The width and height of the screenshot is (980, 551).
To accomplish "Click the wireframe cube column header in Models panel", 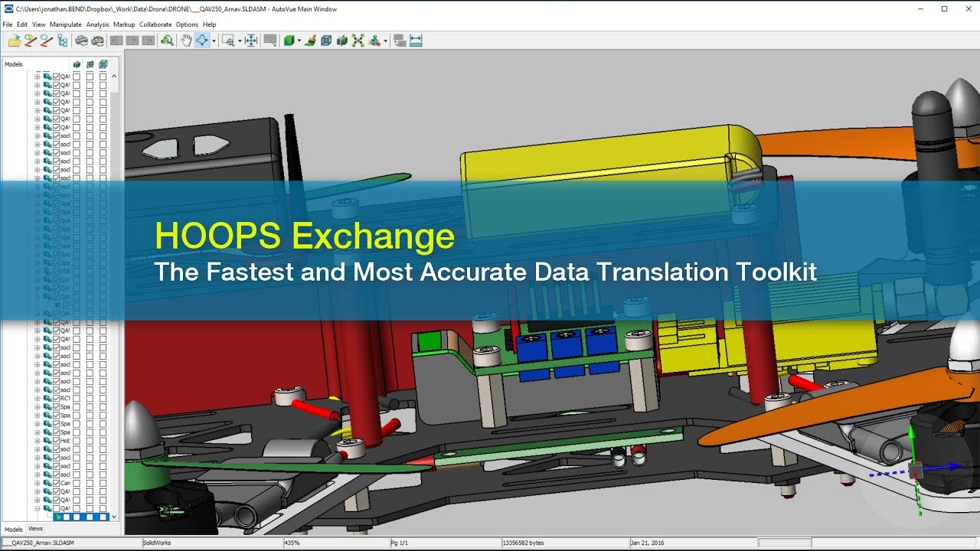I will pyautogui.click(x=103, y=64).
